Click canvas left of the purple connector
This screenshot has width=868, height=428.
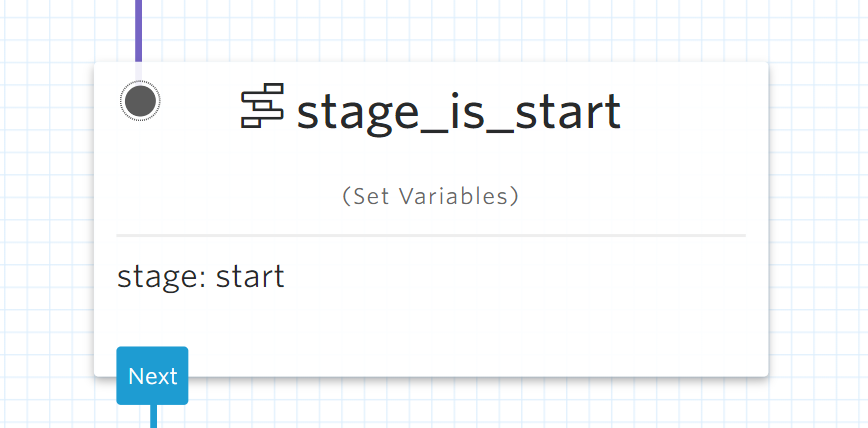coord(60,28)
